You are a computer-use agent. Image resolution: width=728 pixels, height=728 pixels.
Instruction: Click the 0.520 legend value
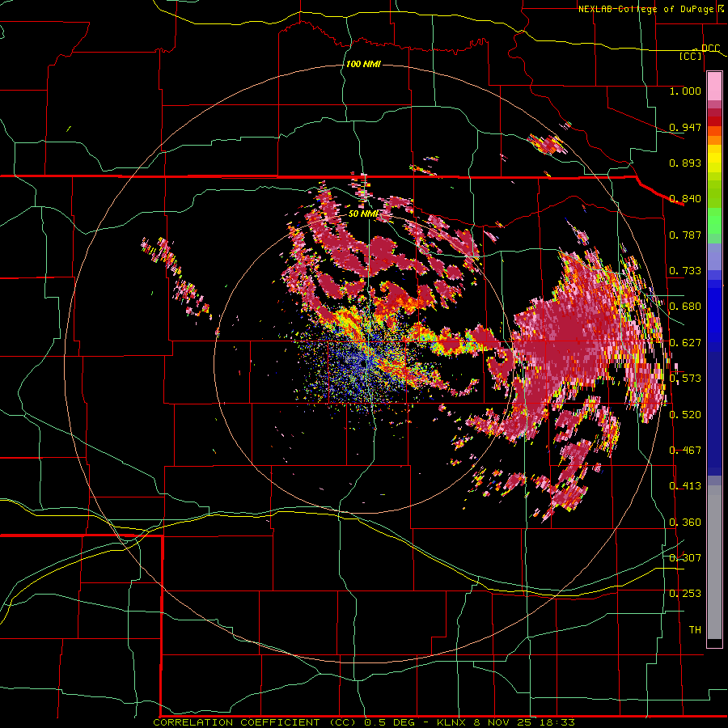point(685,415)
